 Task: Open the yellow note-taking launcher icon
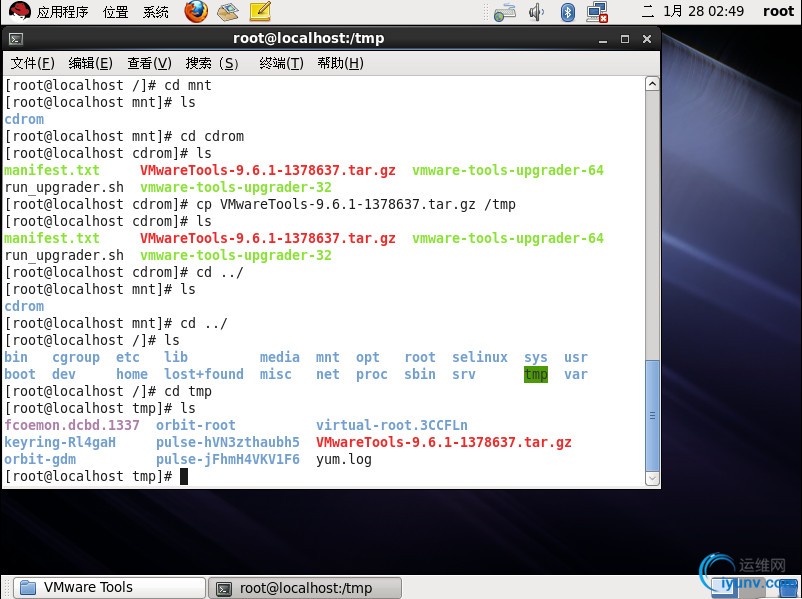[x=260, y=11]
